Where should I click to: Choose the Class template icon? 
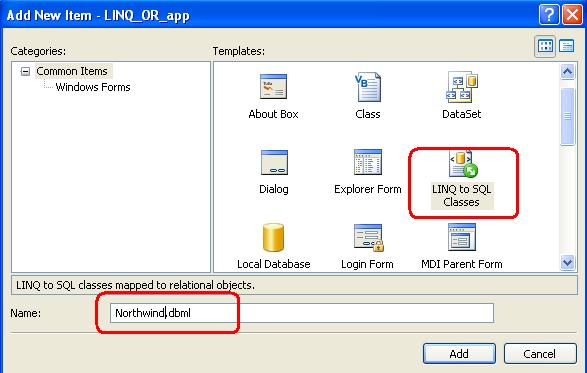point(368,87)
